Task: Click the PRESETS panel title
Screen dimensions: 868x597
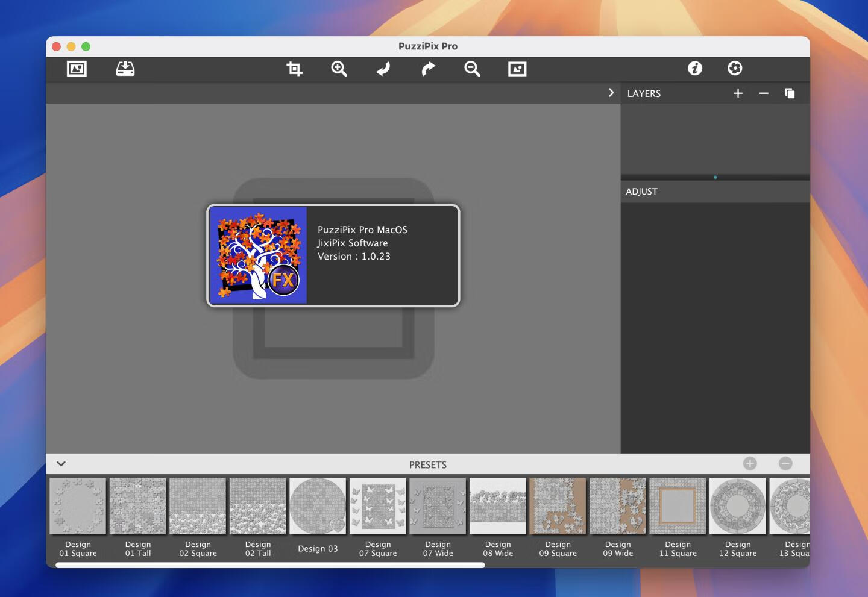Action: (428, 465)
